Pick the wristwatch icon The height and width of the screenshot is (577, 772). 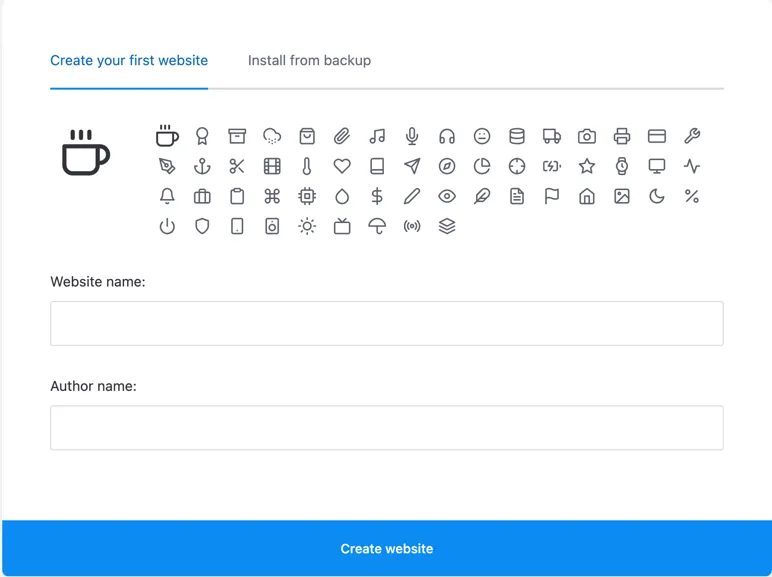[622, 166]
